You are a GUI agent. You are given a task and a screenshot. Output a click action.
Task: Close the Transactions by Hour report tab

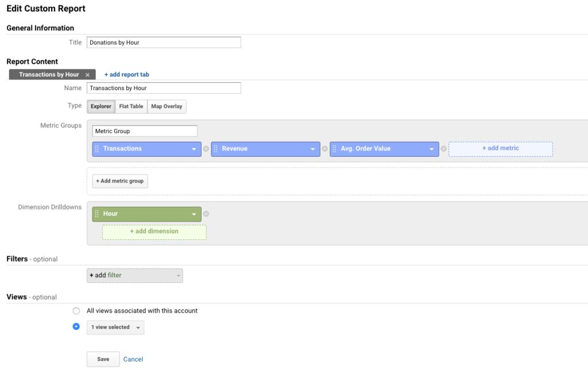pyautogui.click(x=87, y=75)
